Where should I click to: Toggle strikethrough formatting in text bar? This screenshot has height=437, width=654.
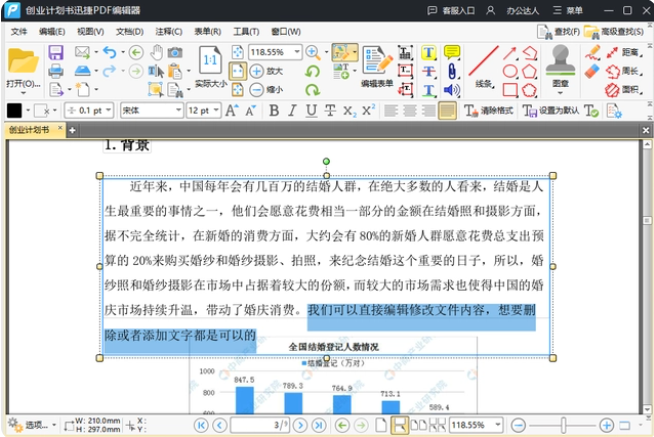(x=330, y=111)
